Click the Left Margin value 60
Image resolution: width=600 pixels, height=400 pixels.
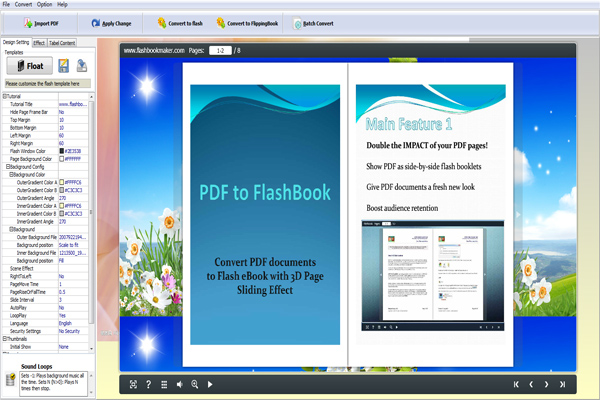73,136
